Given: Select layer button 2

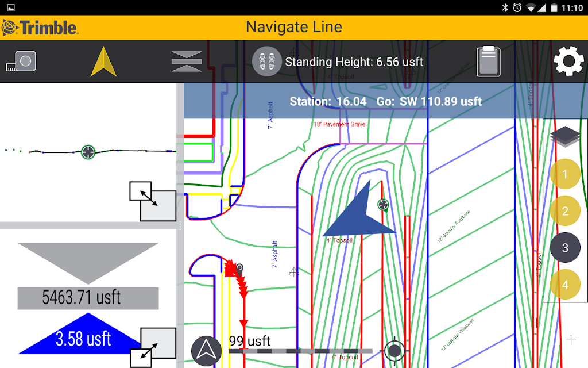Looking at the screenshot, I should [565, 211].
